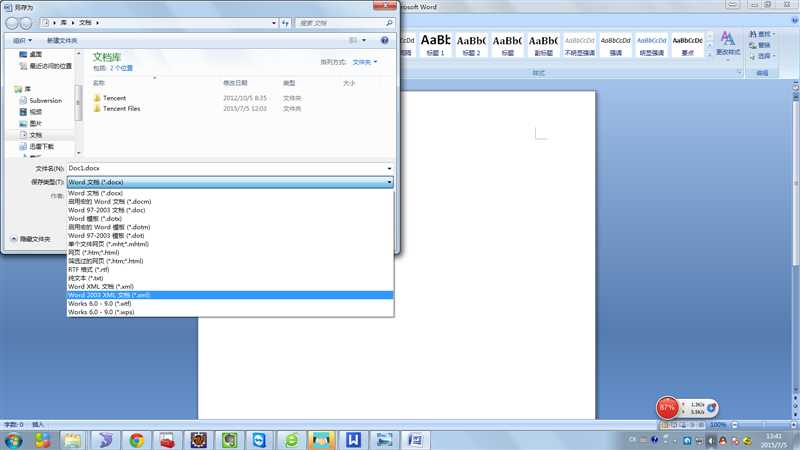Sort by 类型 column header
This screenshot has height=450, width=800.
click(289, 83)
